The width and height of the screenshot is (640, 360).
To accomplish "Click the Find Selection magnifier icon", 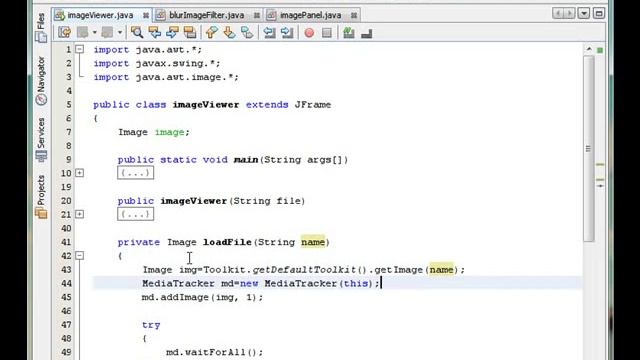I will tap(137, 32).
